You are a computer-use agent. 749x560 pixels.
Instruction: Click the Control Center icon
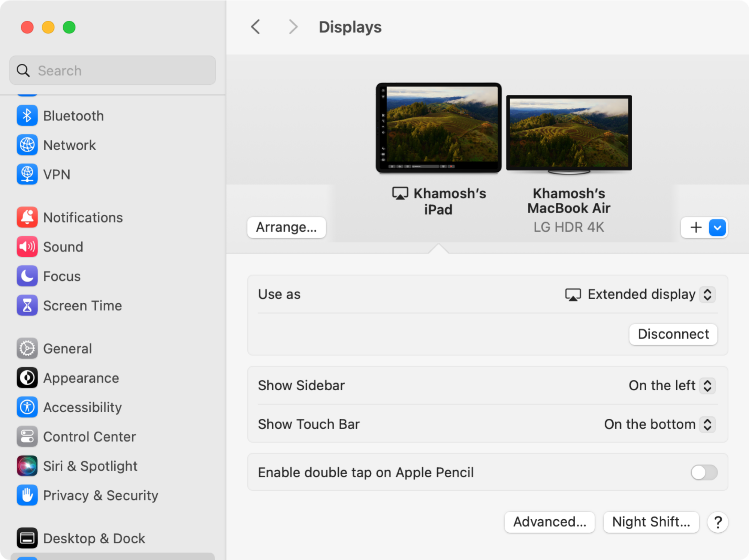[27, 437]
